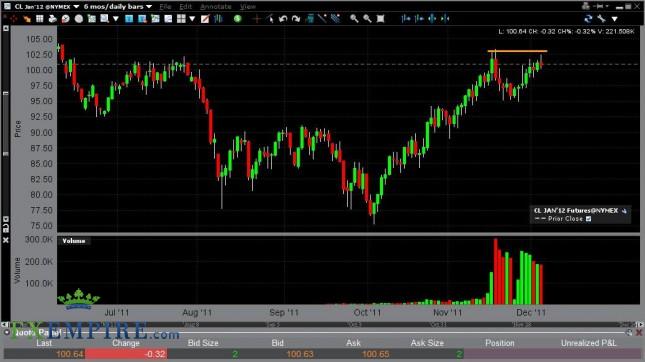Click the teal trash delete icon
This screenshot has width=645, height=362.
(x=310, y=19)
